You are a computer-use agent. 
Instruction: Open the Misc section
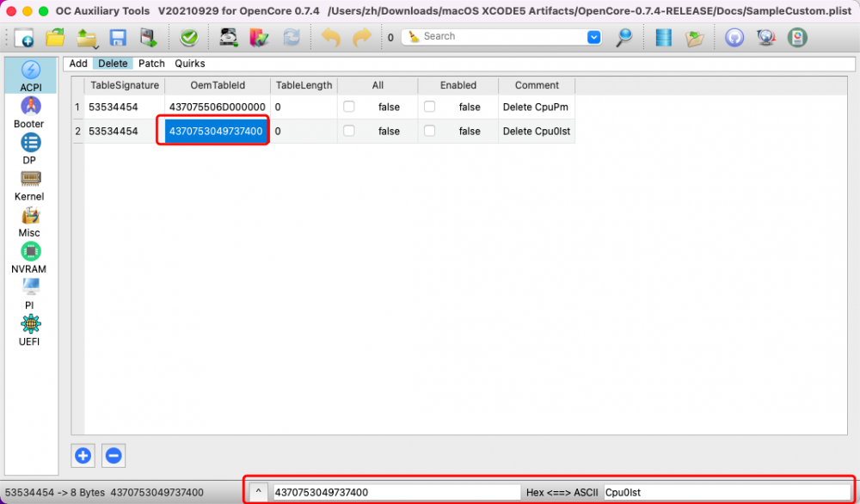click(x=31, y=221)
